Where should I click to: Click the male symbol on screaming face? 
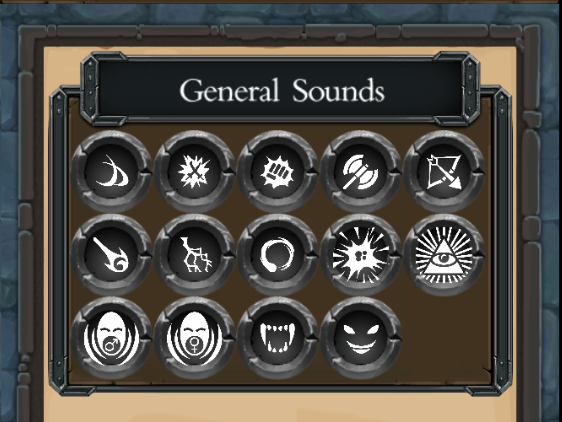tap(110, 346)
